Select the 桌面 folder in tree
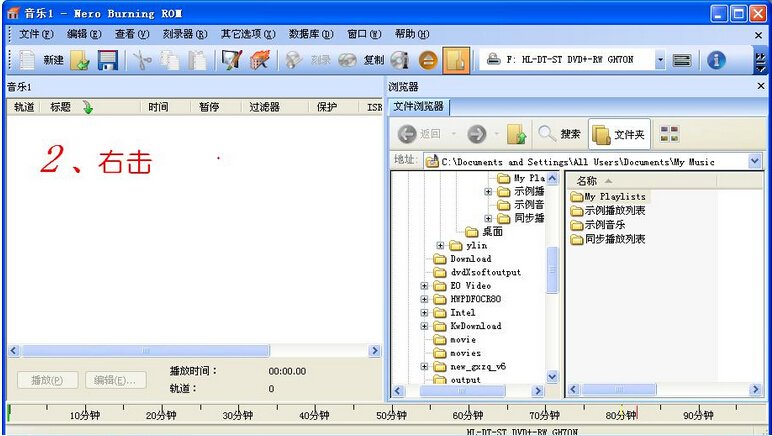 (x=484, y=231)
